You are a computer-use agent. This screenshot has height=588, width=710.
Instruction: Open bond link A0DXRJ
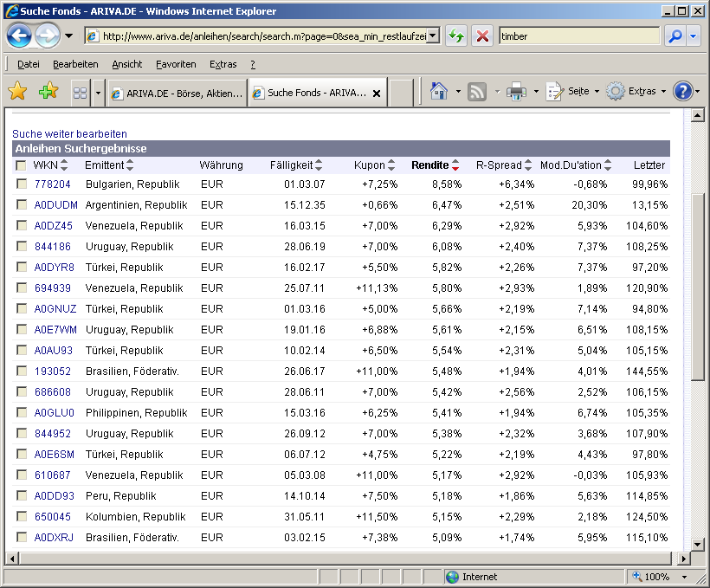coord(54,537)
